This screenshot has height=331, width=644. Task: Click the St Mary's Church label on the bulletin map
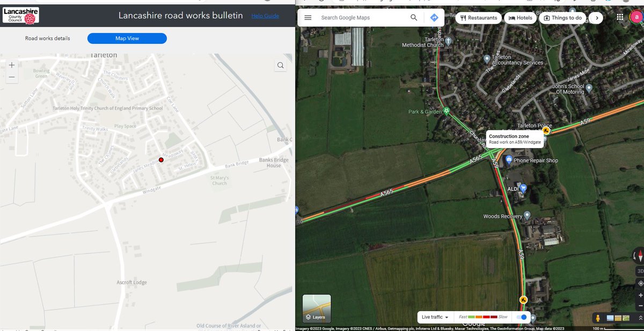point(219,180)
